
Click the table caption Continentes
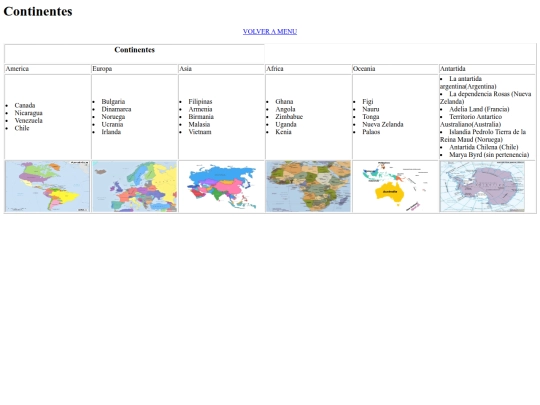(x=134, y=50)
